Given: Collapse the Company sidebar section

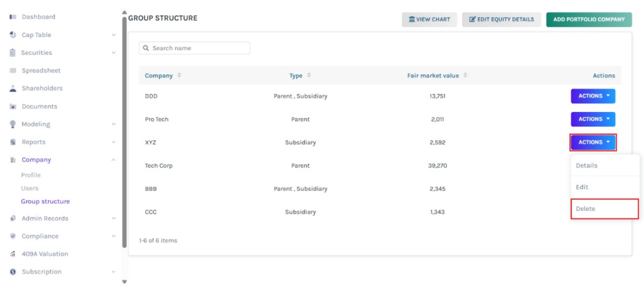Looking at the screenshot, I should click(x=113, y=160).
